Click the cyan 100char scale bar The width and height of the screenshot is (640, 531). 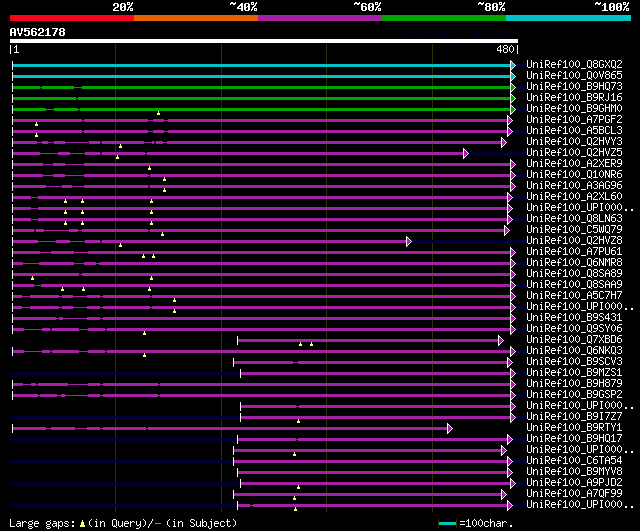click(x=447, y=523)
